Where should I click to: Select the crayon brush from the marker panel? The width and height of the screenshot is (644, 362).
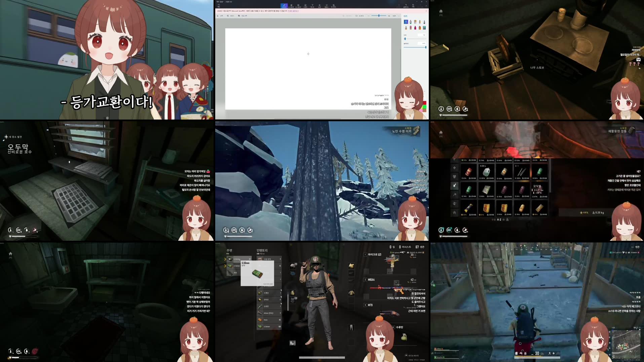415,28
